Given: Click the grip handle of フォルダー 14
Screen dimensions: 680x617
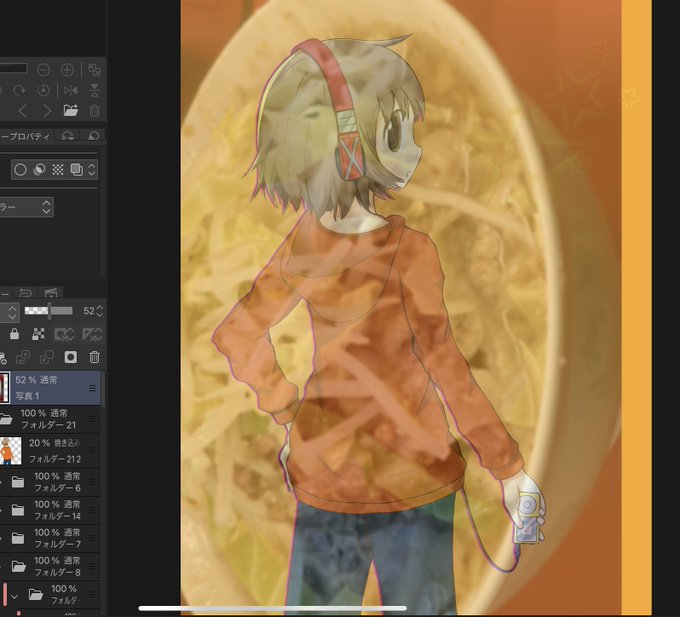Looking at the screenshot, I should point(92,510).
